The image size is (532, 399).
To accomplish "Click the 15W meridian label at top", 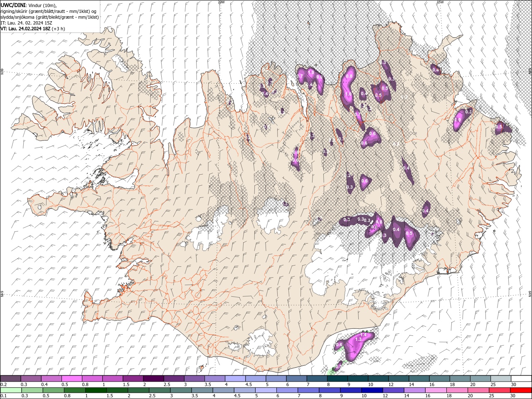I will coord(440,2).
